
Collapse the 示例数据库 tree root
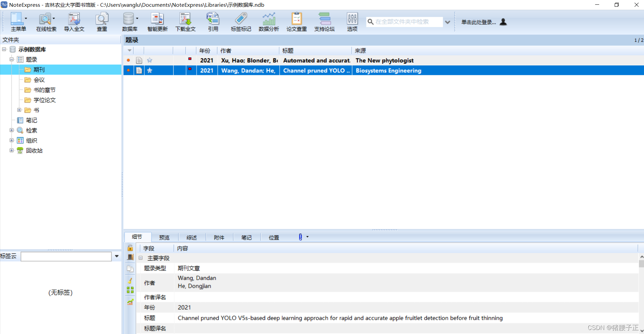(4, 49)
